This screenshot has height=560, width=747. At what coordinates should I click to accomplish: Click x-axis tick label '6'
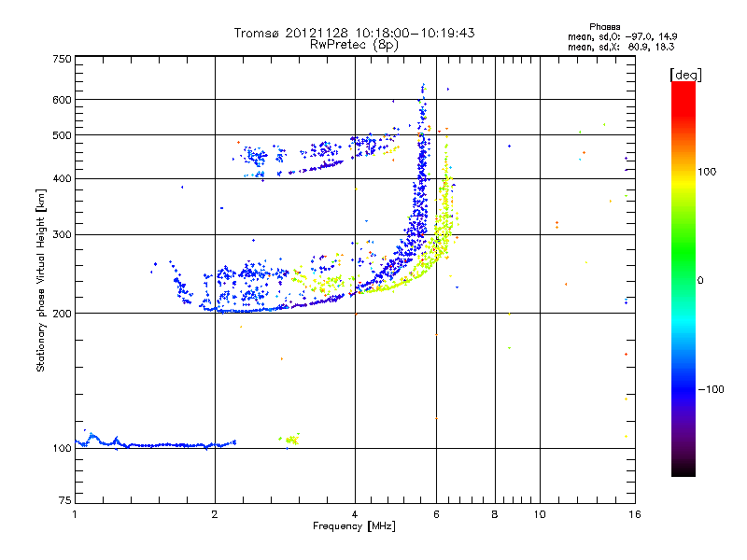[436, 514]
